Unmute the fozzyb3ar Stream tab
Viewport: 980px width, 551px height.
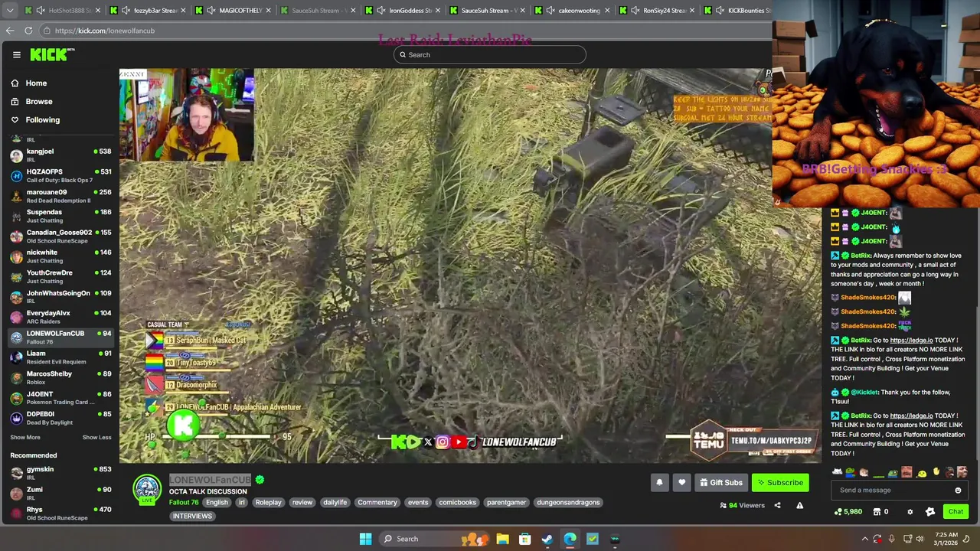pyautogui.click(x=126, y=11)
